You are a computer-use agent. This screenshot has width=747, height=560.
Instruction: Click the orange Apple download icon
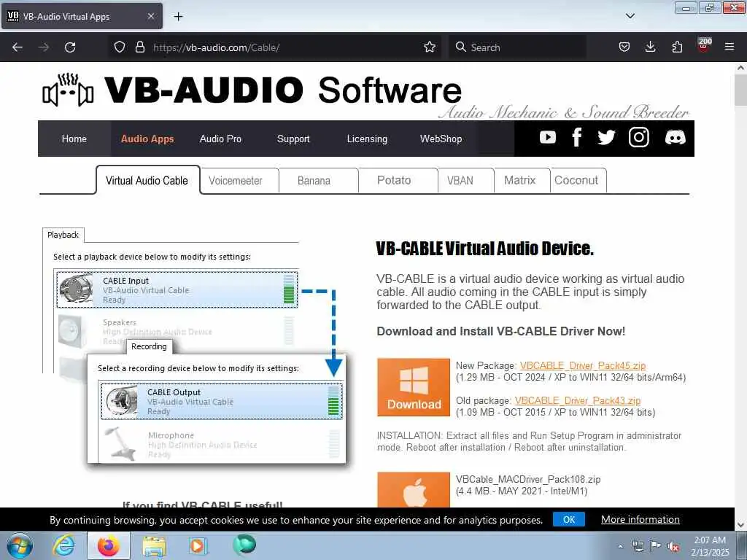click(414, 489)
